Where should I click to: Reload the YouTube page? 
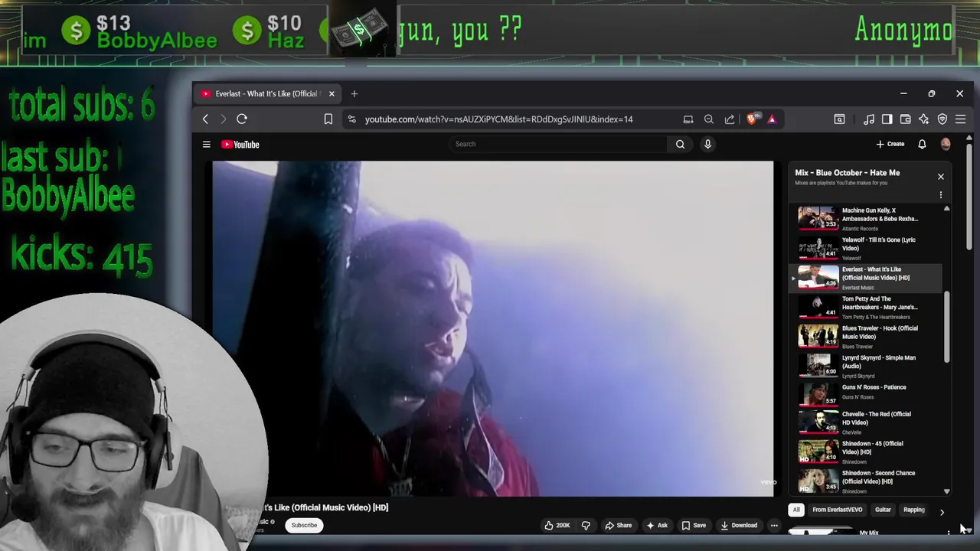point(242,119)
